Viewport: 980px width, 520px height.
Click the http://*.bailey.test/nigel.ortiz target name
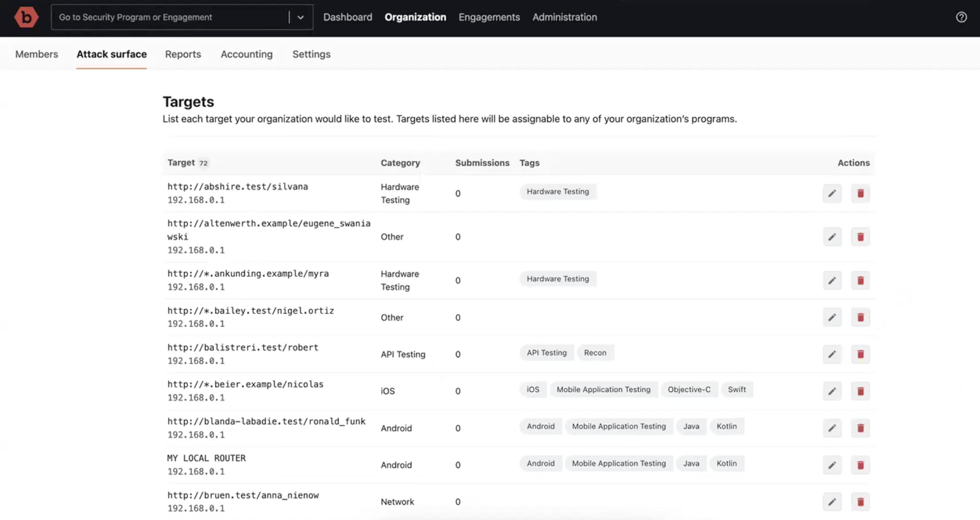click(251, 311)
